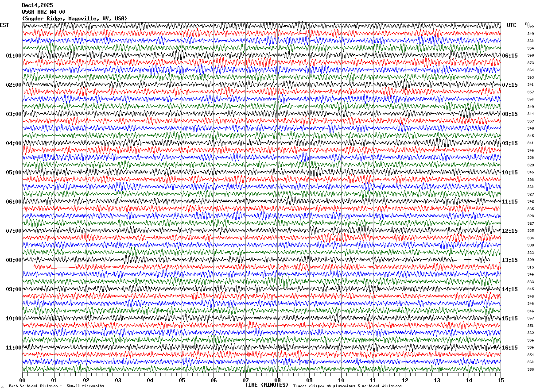This screenshot has width=536, height=392.
Task: Click the DC offset value 328
Action: 530,216
